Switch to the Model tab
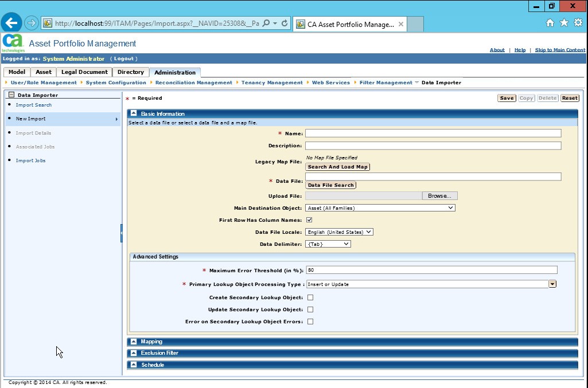 point(17,72)
